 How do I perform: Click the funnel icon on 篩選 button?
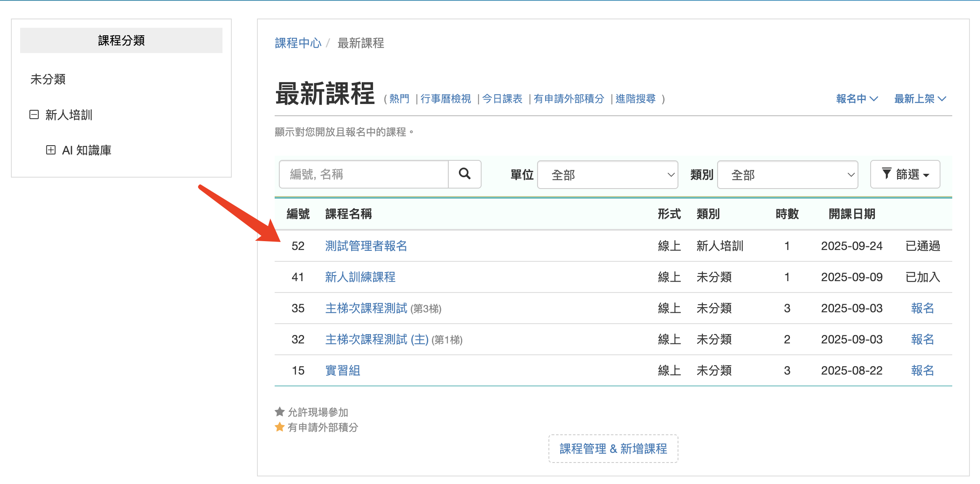pyautogui.click(x=886, y=173)
